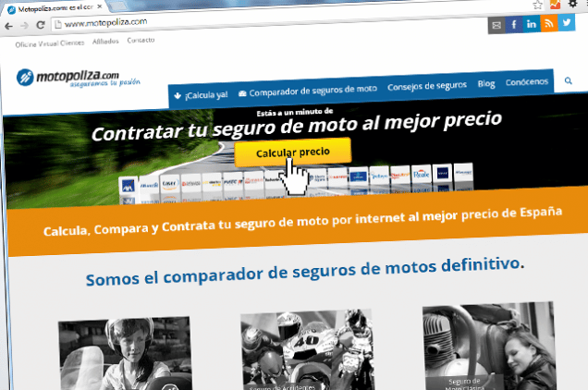Click the orange analytics extension icon
The height and width of the screenshot is (390, 588).
[x=555, y=4]
